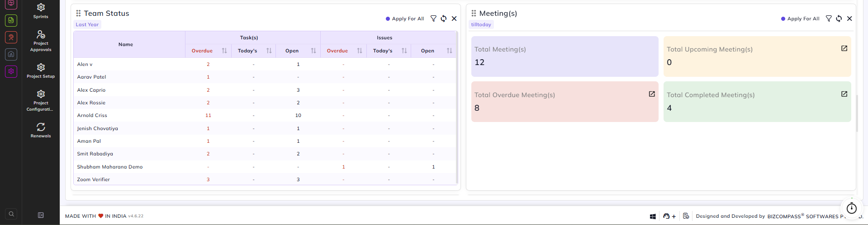Select the Shubham Maharana Demo row name
The image size is (868, 225).
110,167
